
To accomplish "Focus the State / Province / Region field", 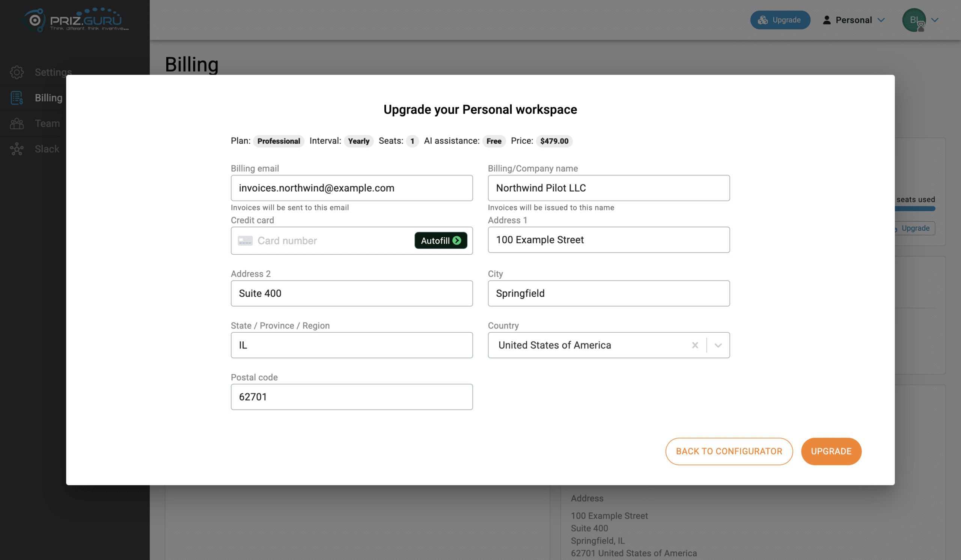I will tap(352, 345).
